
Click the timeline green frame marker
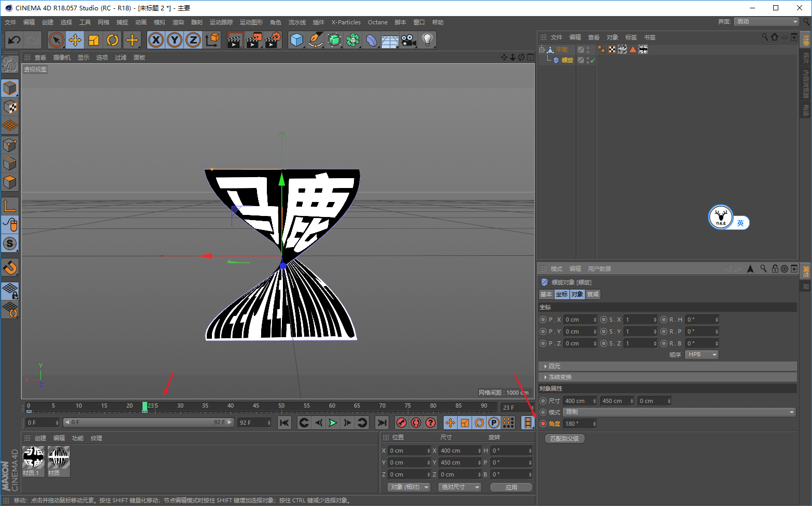[145, 407]
